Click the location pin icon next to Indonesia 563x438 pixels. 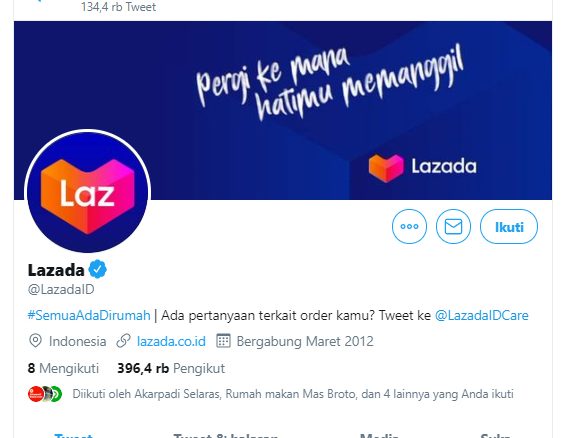(35, 341)
